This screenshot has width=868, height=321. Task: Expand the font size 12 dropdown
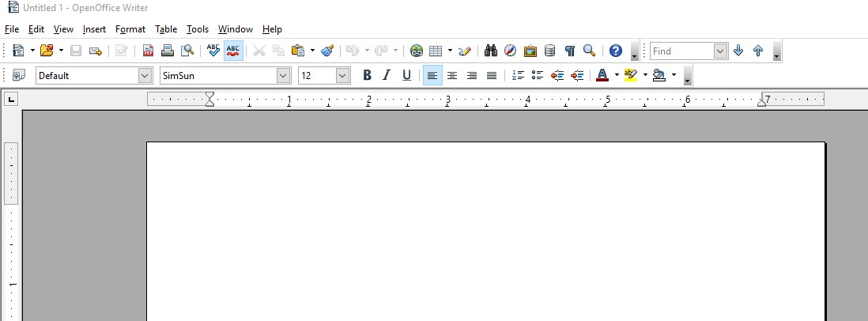(x=343, y=75)
